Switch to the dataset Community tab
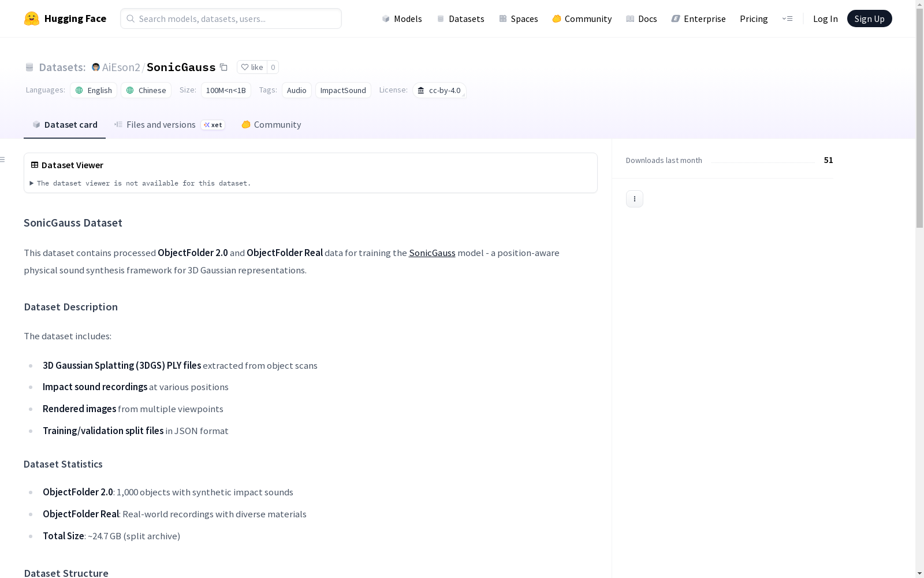This screenshot has width=924, height=578. [x=271, y=125]
